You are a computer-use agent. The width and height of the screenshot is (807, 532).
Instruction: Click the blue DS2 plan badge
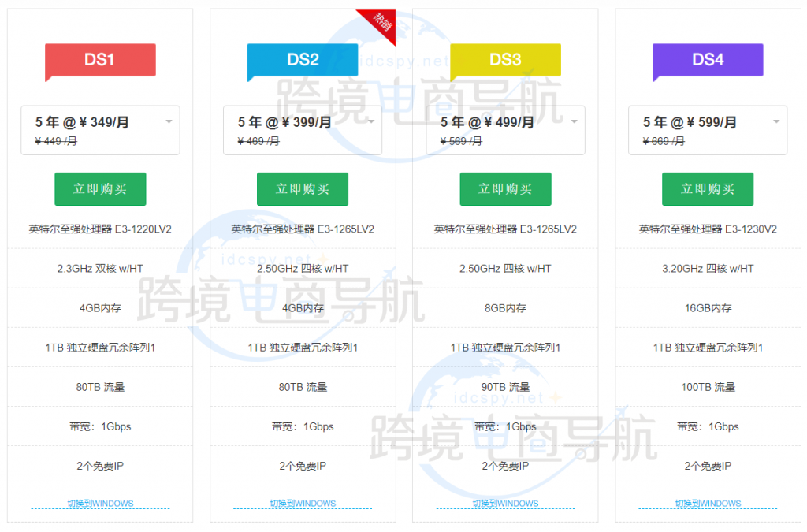[x=303, y=60]
